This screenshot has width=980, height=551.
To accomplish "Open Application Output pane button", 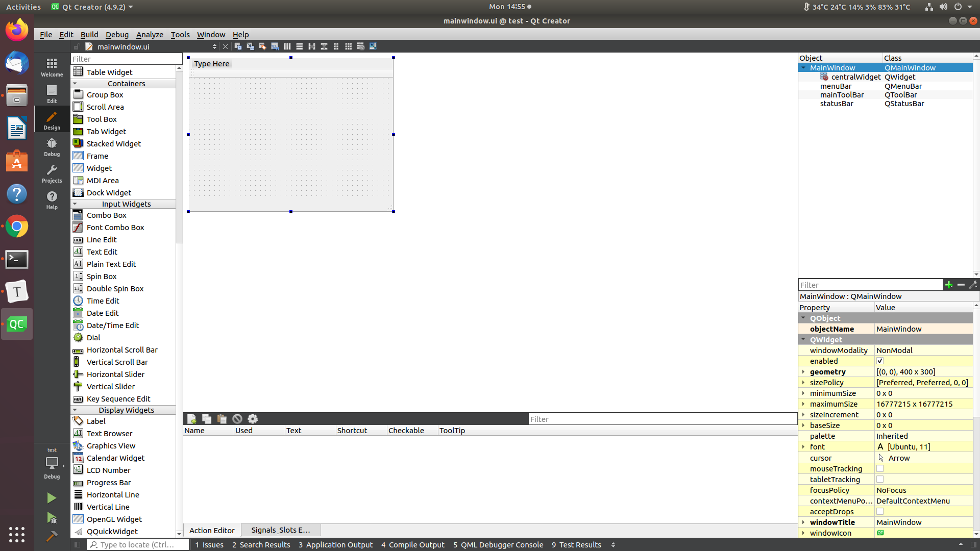I will tap(335, 545).
